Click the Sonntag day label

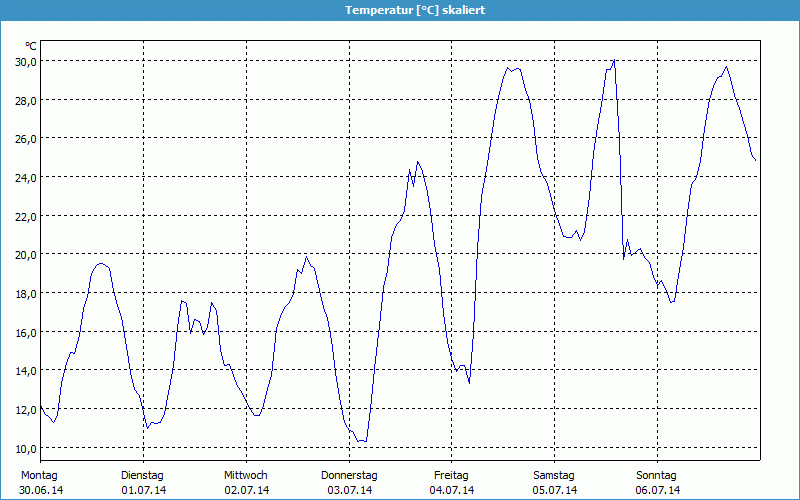(x=657, y=475)
